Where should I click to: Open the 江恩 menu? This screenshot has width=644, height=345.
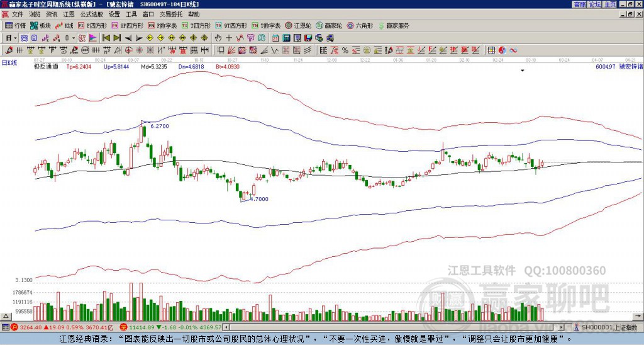pos(69,14)
